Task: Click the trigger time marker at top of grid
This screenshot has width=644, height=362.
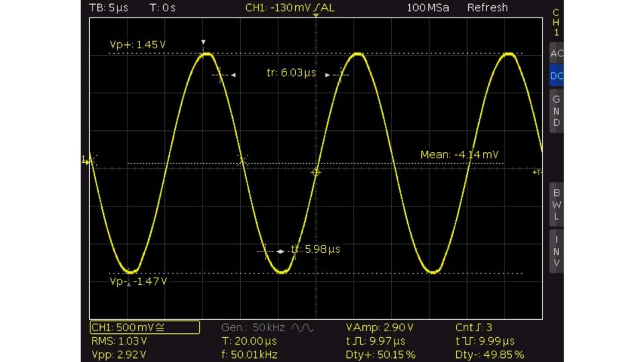Action: pos(316,16)
